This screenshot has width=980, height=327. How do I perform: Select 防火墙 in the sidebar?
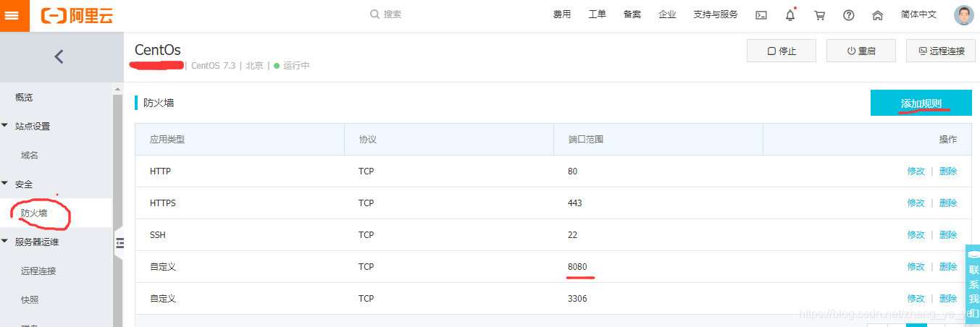click(x=34, y=213)
